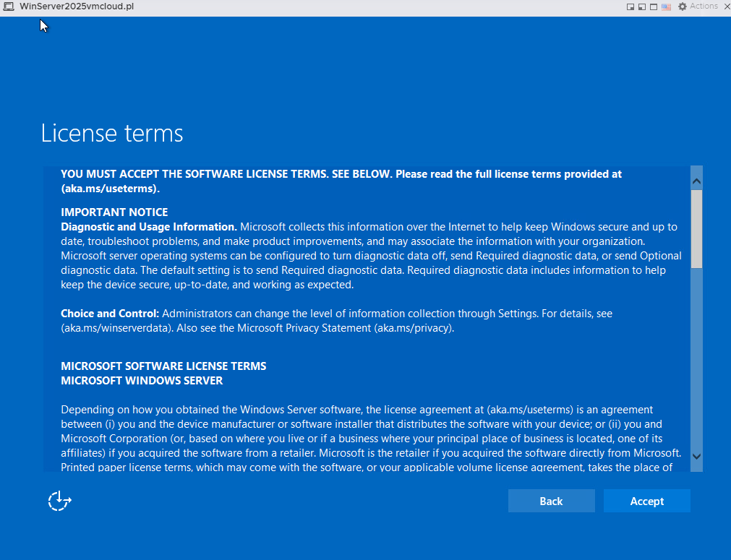Click the VM console laptop icon
Screen dimensions: 731x560
click(9, 7)
